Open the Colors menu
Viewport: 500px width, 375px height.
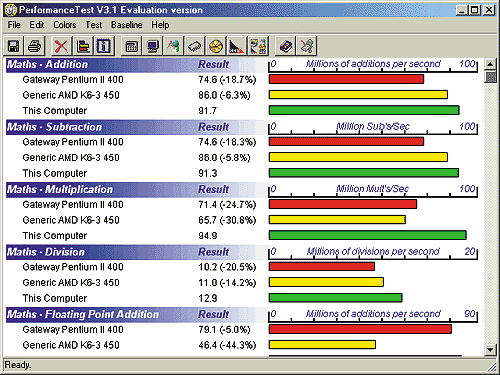65,25
